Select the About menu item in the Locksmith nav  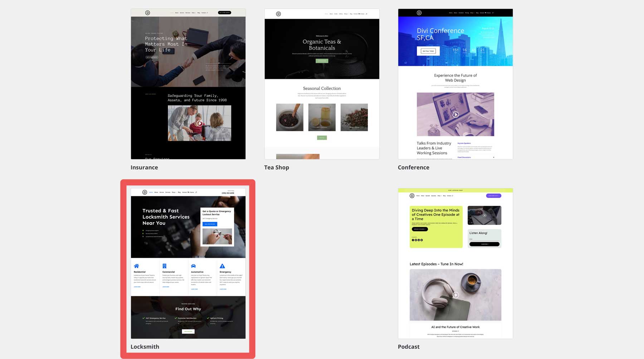[156, 192]
